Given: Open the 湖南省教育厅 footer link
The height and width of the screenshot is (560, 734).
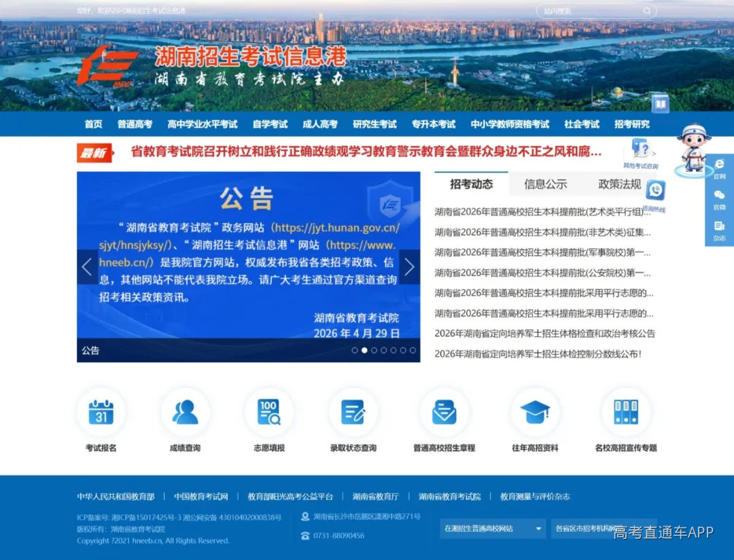Looking at the screenshot, I should 376,496.
